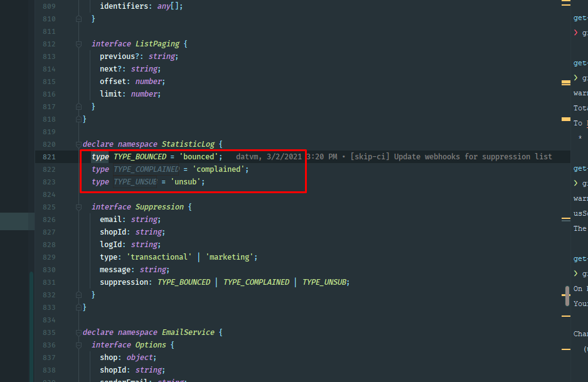Click the terminal panel scrollbar thumb

pyautogui.click(x=567, y=295)
